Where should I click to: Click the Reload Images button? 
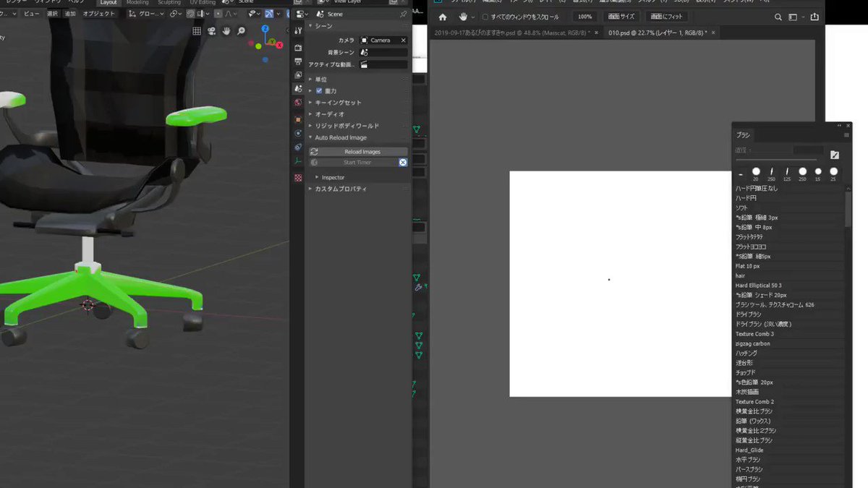tap(358, 152)
